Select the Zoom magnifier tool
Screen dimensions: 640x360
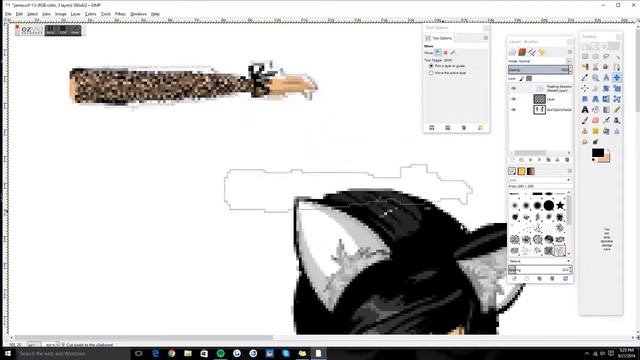[596, 78]
